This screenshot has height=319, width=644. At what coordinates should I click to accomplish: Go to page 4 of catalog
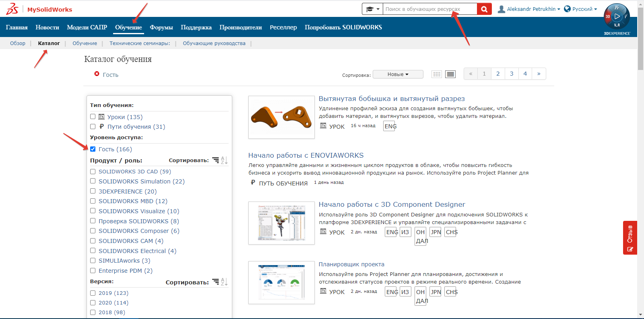tap(525, 74)
